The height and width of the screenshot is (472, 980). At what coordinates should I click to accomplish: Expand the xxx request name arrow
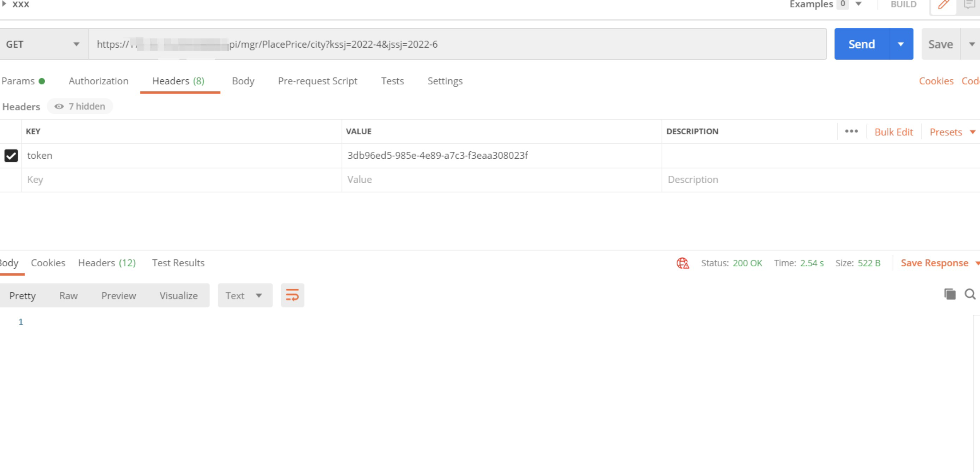pos(4,4)
